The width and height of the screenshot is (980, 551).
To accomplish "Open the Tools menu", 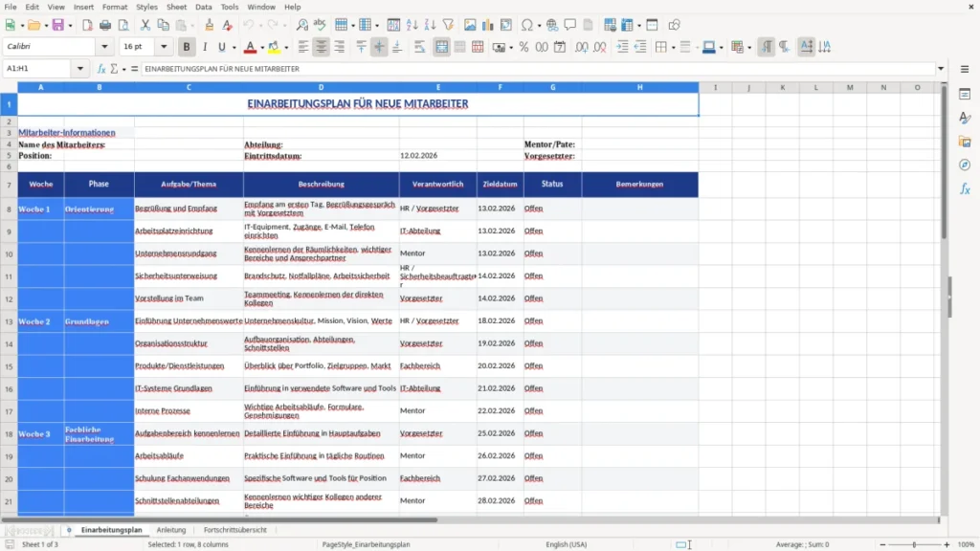I will [230, 7].
